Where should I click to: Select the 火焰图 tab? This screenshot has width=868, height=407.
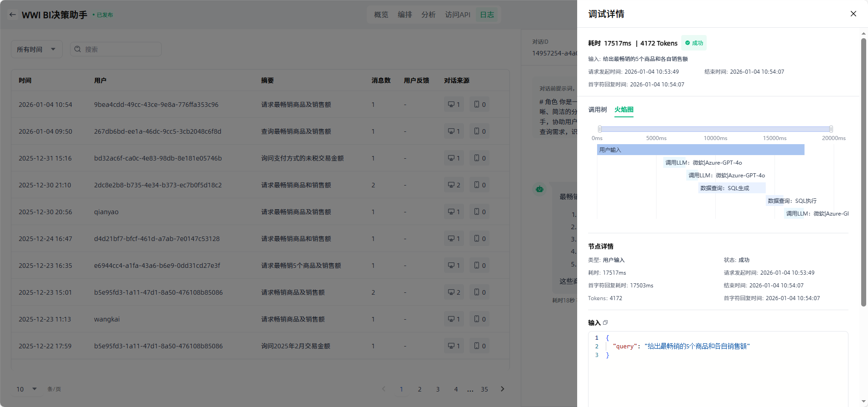pyautogui.click(x=624, y=110)
